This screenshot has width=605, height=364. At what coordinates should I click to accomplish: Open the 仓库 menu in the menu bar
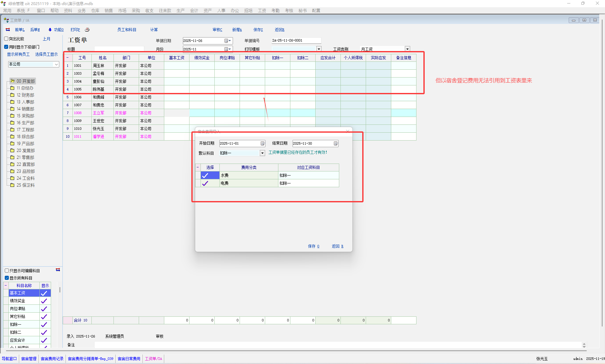pos(95,10)
